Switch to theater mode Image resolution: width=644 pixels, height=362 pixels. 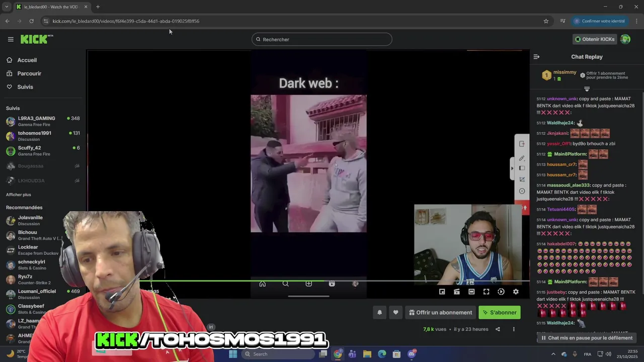471,292
